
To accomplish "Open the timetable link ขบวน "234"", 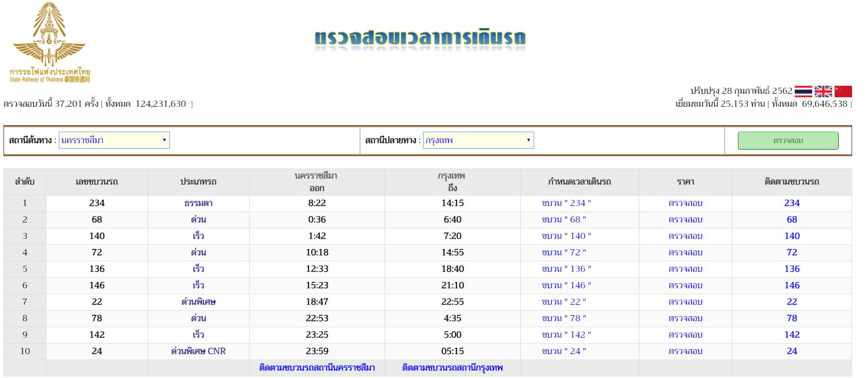I will click(567, 203).
